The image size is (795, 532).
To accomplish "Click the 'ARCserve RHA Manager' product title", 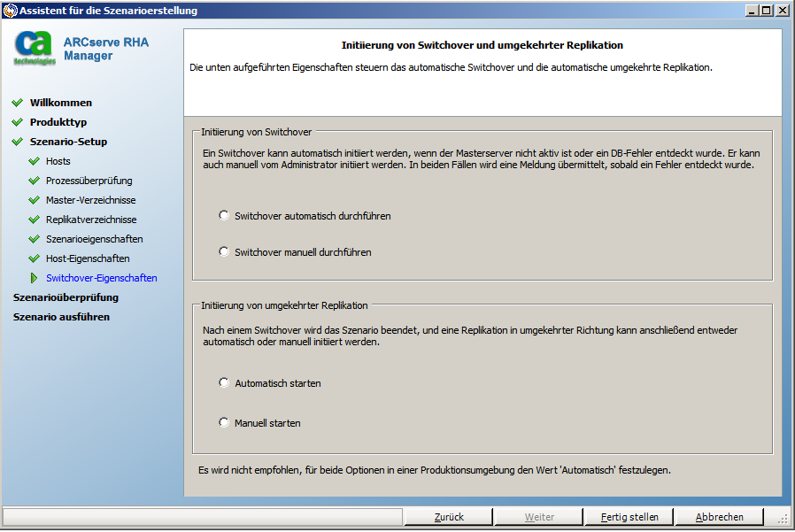I will 106,49.
